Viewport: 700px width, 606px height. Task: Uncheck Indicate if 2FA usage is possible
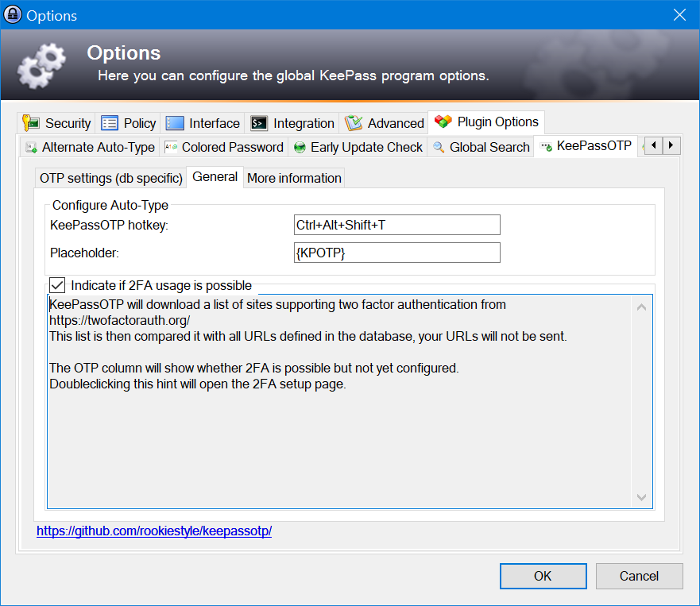coord(57,285)
